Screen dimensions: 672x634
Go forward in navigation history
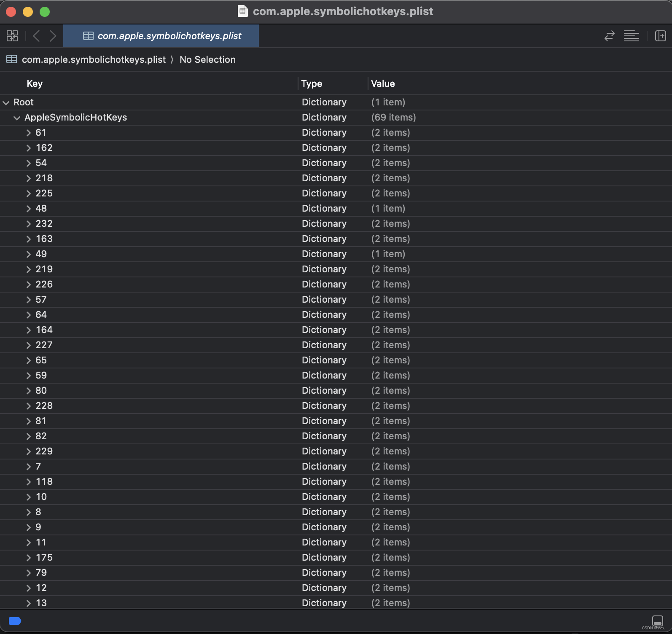53,36
